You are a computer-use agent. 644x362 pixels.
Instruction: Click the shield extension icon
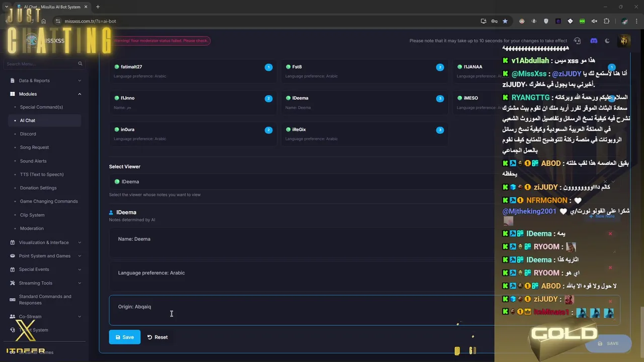click(x=546, y=21)
